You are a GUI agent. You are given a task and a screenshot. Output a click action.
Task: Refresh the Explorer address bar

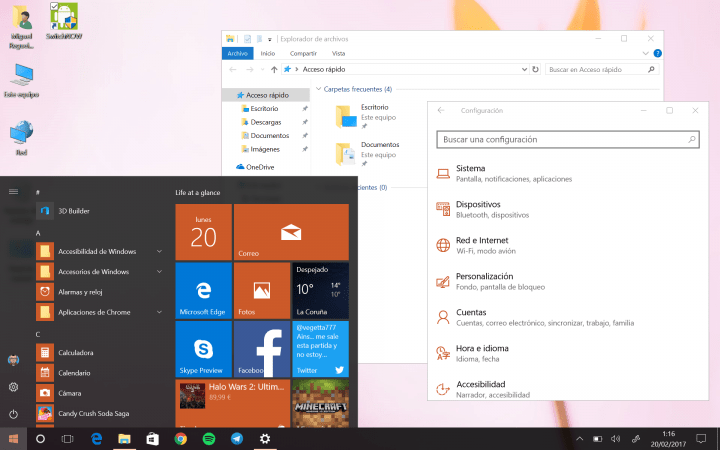point(535,69)
